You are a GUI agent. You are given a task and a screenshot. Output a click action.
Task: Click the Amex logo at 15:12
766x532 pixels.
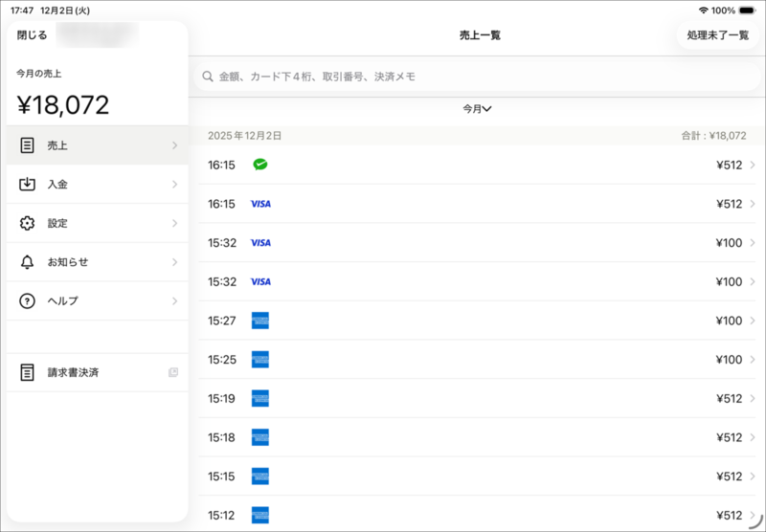pos(260,516)
